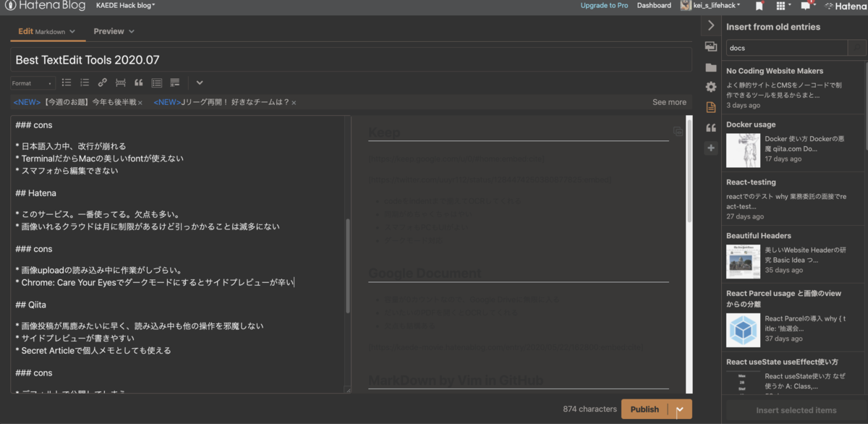This screenshot has width=868, height=424.
Task: Click the Docker usage thumbnail
Action: click(743, 150)
